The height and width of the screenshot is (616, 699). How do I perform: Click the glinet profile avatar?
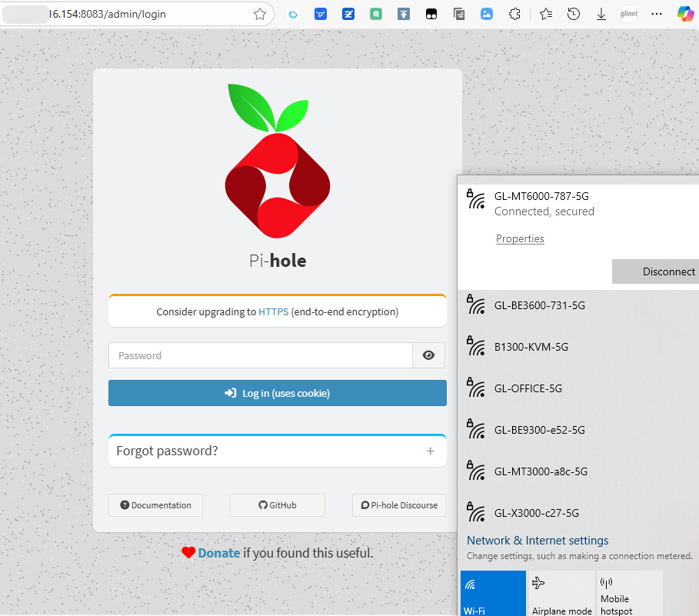[629, 14]
